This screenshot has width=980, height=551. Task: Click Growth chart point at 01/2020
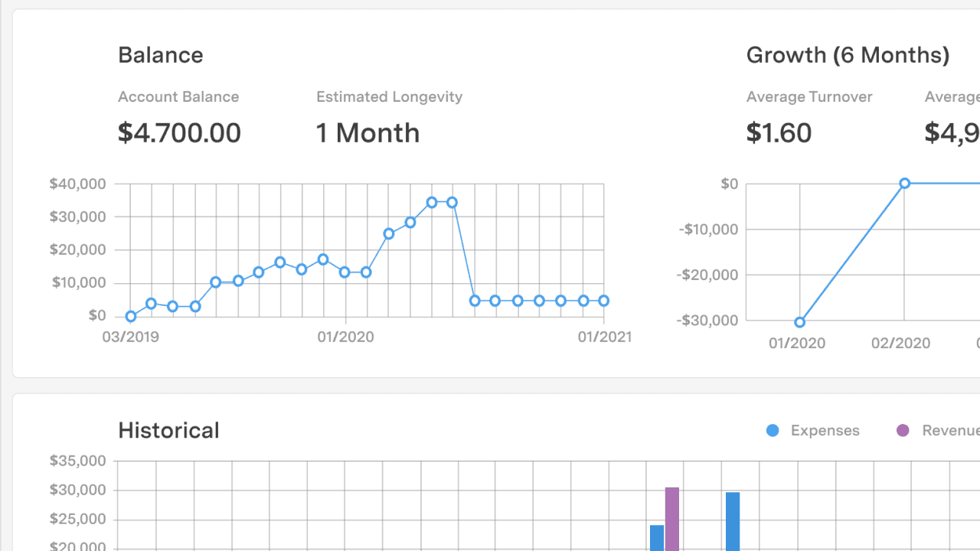800,322
